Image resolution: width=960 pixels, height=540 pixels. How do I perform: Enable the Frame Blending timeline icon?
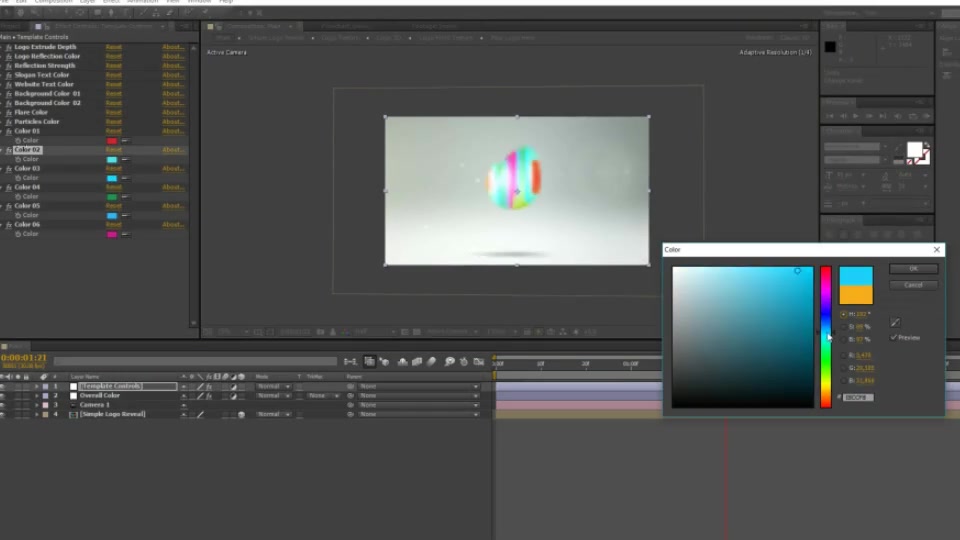(417, 362)
